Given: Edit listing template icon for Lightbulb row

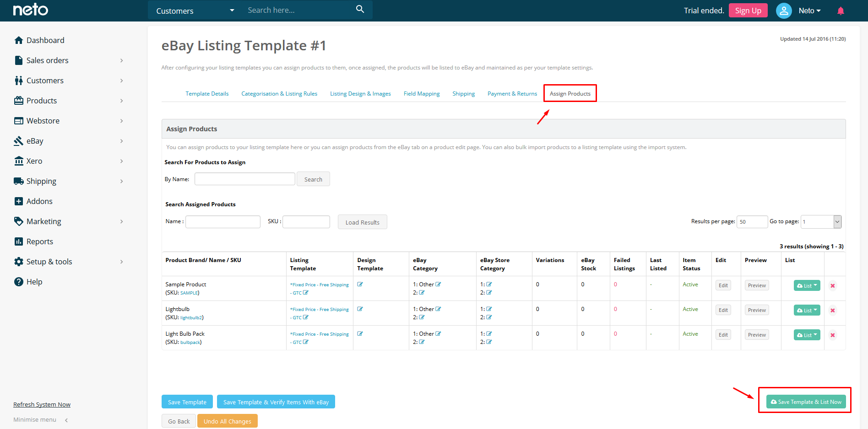Looking at the screenshot, I should point(306,317).
